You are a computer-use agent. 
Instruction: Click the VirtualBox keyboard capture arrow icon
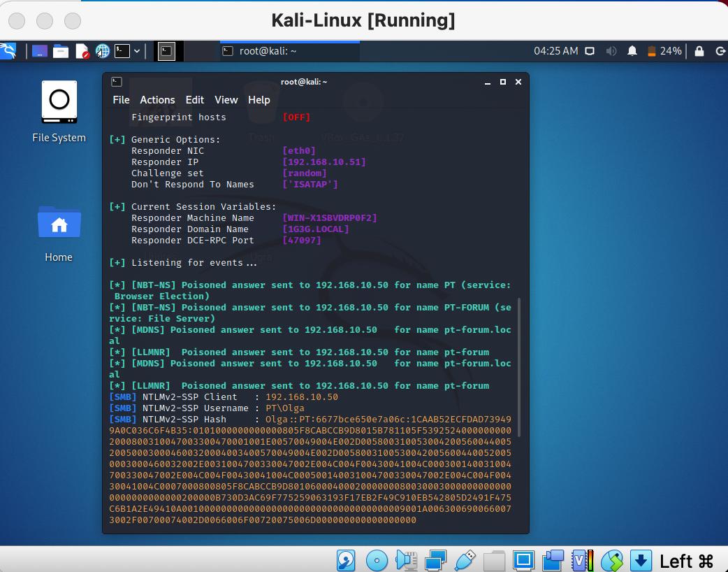click(641, 561)
